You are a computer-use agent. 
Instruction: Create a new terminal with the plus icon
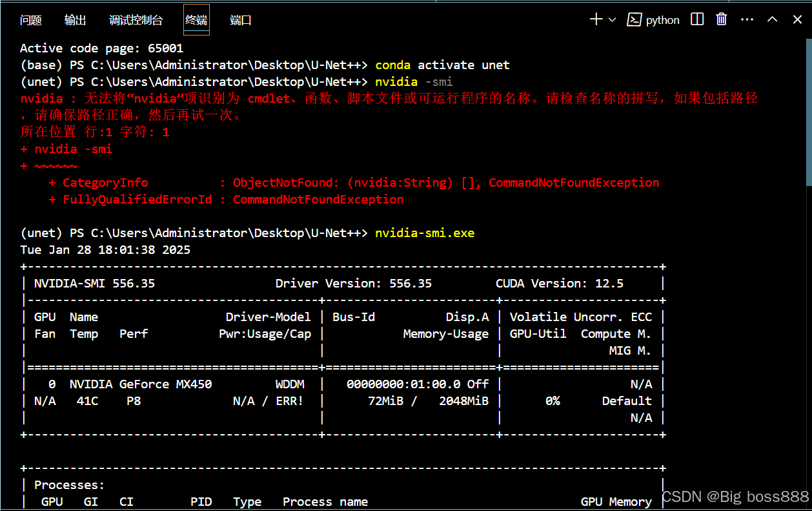[x=594, y=19]
